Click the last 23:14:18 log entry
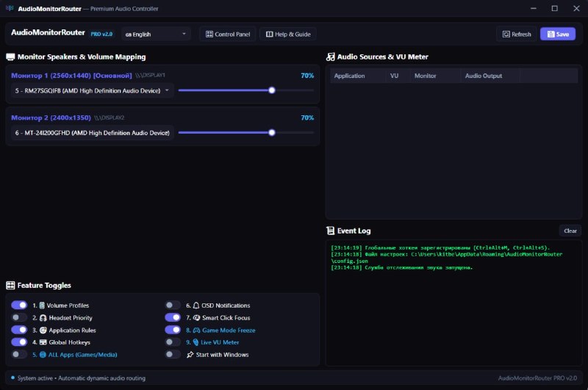588x390 pixels. [401, 267]
